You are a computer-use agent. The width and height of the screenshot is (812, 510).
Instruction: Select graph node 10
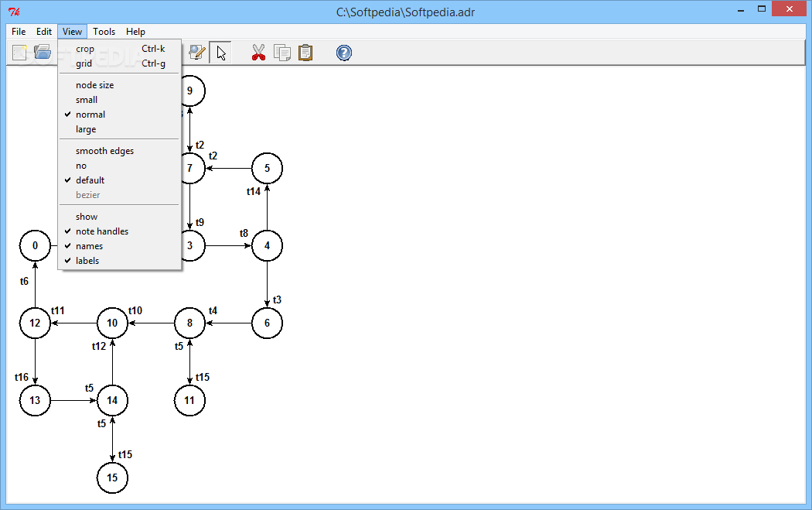112,323
